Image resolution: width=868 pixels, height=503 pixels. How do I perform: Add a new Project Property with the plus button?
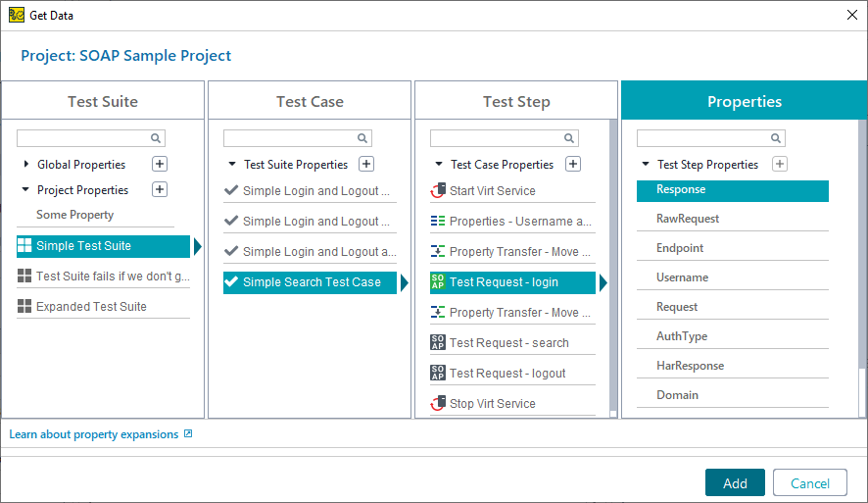tap(160, 189)
